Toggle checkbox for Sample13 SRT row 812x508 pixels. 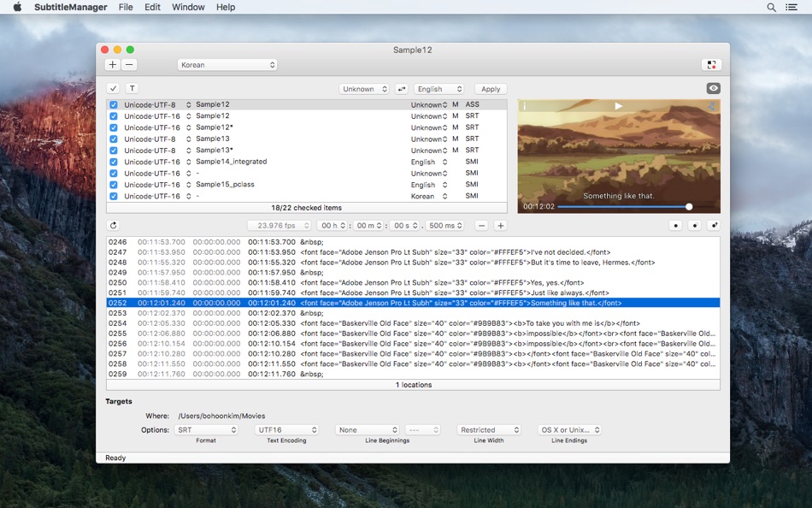tap(114, 139)
